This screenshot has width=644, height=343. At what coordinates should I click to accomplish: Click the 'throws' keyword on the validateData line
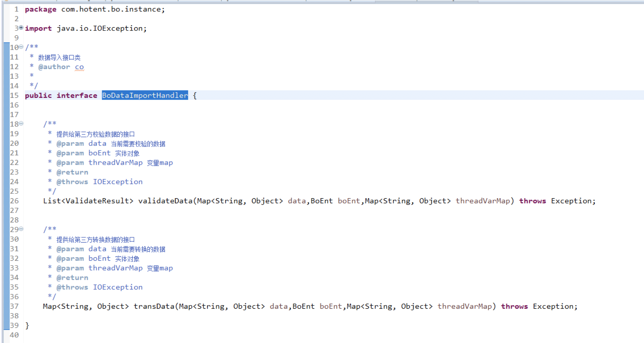(x=533, y=201)
